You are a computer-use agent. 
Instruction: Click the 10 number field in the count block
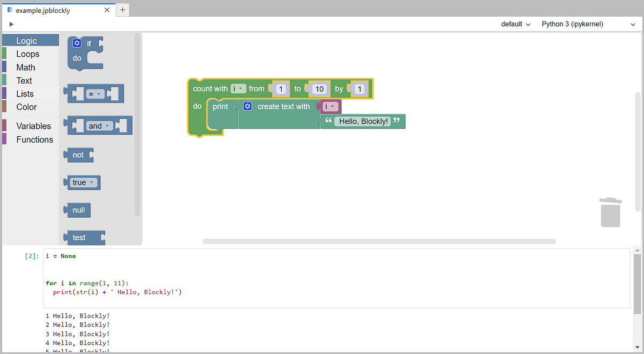(x=319, y=88)
